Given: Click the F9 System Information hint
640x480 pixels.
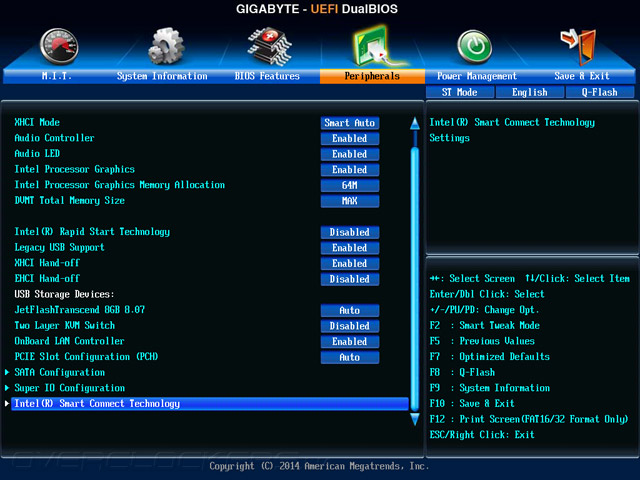Looking at the screenshot, I should (489, 388).
